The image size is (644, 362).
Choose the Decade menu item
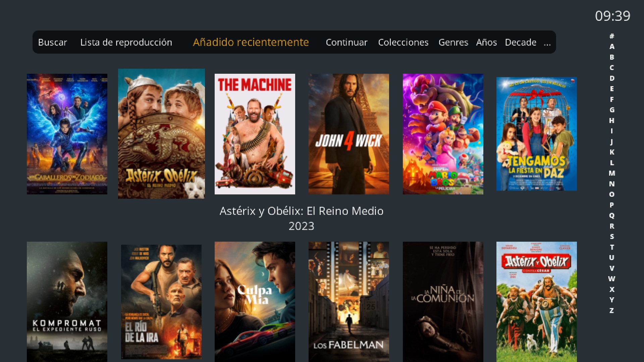(521, 42)
